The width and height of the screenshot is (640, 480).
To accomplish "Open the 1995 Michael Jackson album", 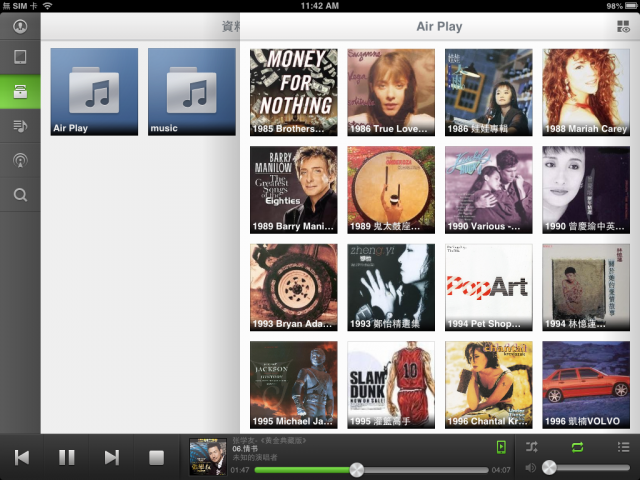I will (293, 385).
